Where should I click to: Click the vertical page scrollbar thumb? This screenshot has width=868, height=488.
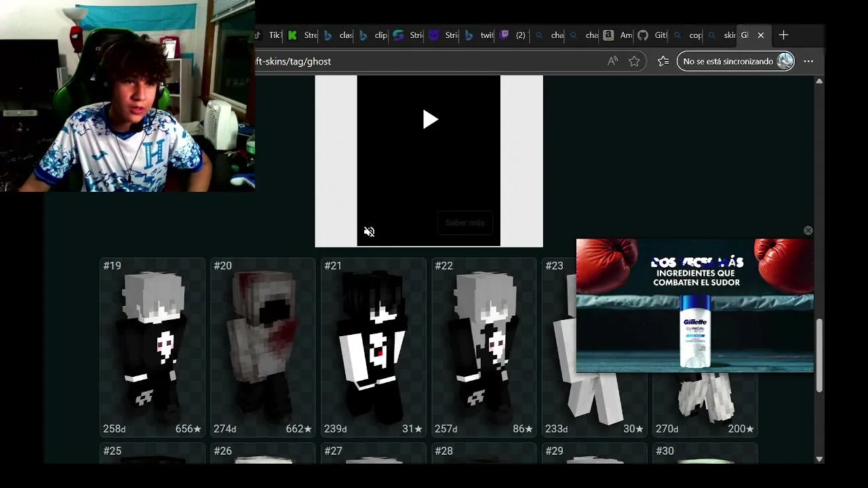coord(819,355)
